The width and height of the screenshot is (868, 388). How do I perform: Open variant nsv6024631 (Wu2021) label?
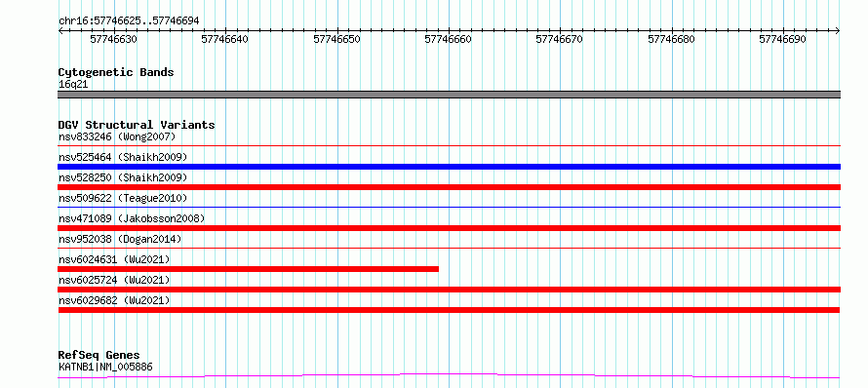[x=114, y=259]
